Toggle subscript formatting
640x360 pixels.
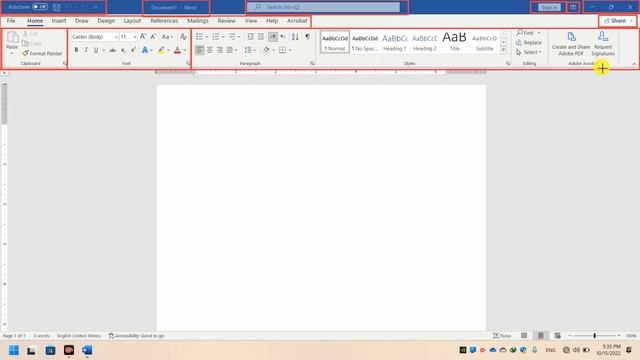(x=123, y=50)
